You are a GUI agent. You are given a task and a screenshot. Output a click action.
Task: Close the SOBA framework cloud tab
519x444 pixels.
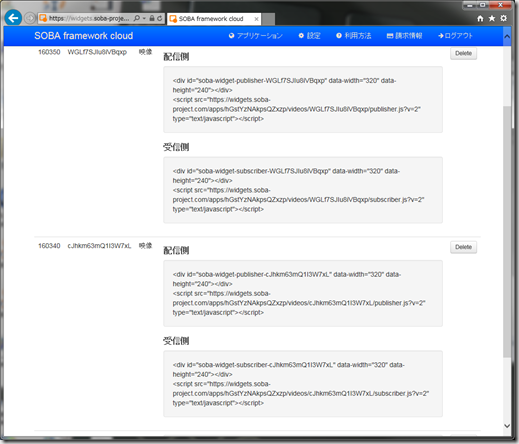pos(256,19)
